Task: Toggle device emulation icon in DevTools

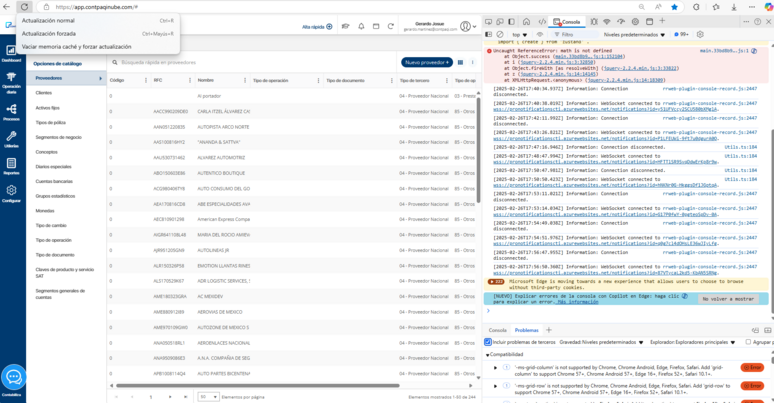Action: [501, 21]
